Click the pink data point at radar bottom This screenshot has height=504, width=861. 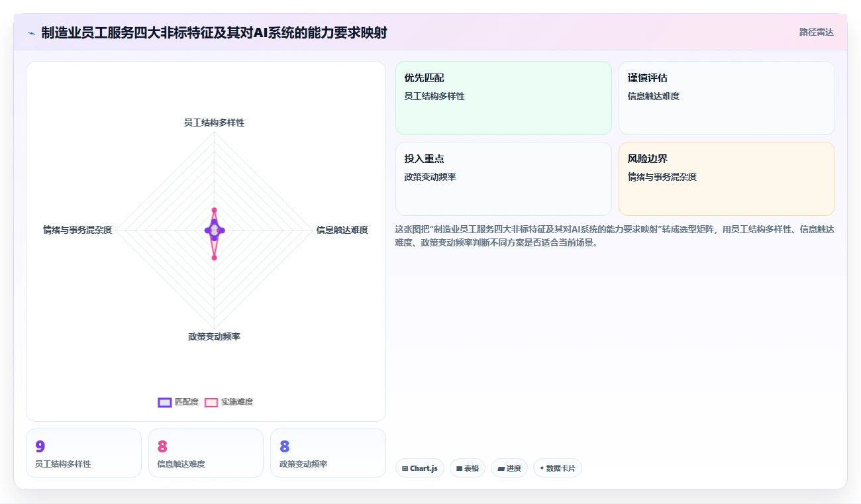214,258
